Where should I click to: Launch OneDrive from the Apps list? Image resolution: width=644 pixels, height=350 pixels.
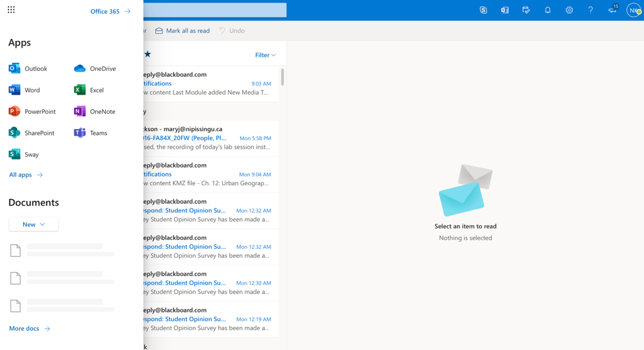(x=95, y=69)
